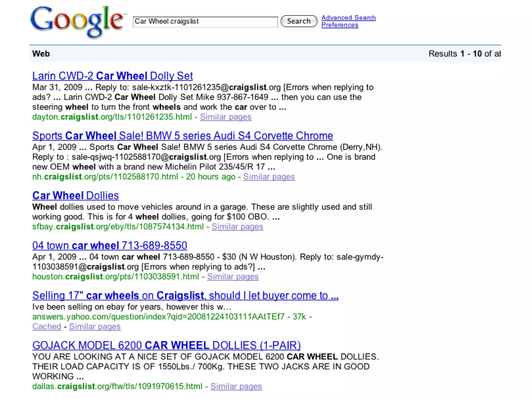
Task: Click Similar pages for sfbay craigslist result
Action: point(237,227)
